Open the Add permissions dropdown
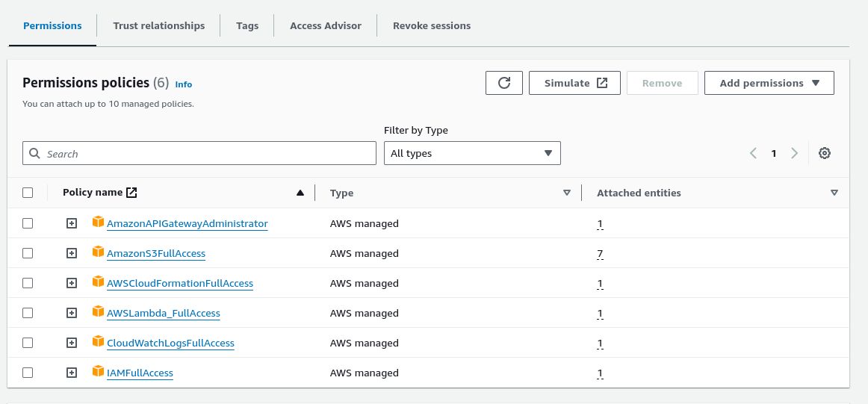The width and height of the screenshot is (868, 404). (x=769, y=83)
